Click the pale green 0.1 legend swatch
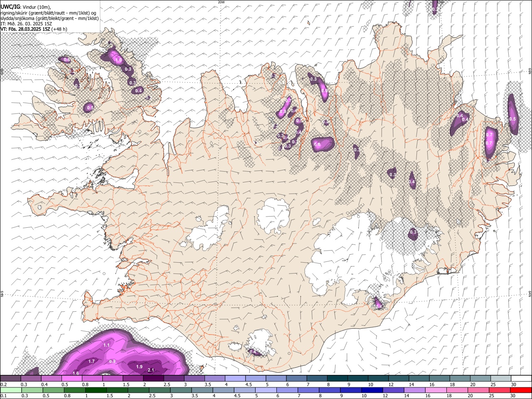The height and width of the screenshot is (399, 532). click(10, 390)
